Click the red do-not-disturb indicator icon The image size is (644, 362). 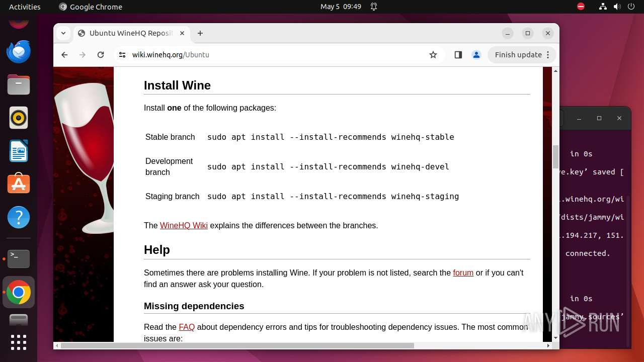pyautogui.click(x=581, y=7)
